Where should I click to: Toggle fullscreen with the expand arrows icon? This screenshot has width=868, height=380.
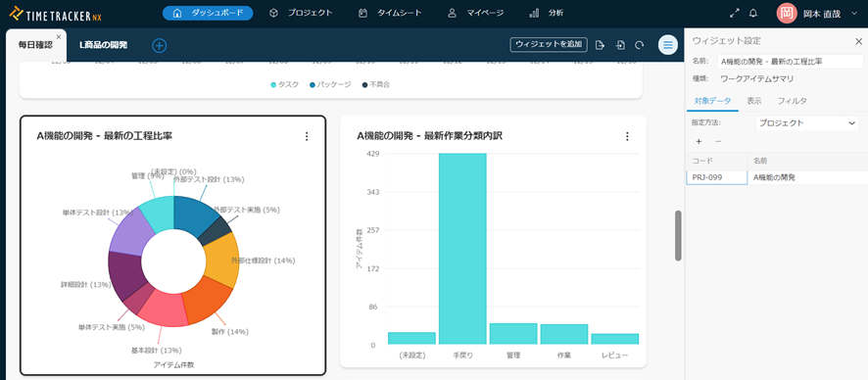click(735, 14)
